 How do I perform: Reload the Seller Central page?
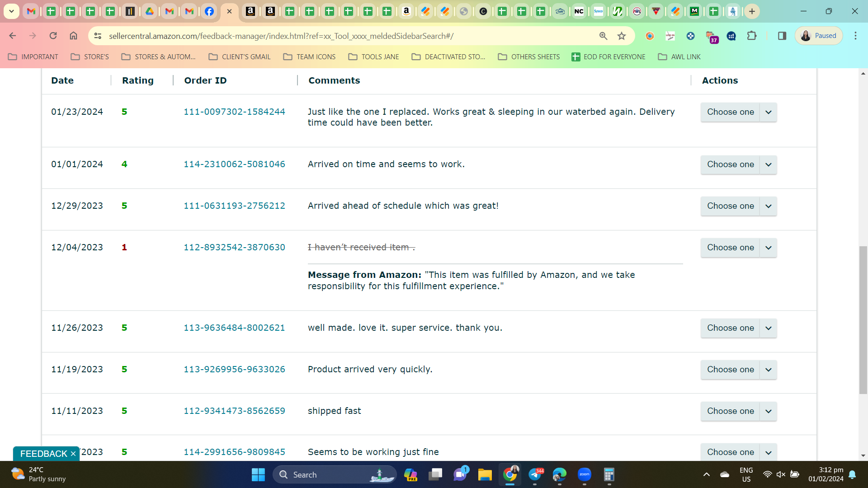tap(53, 36)
